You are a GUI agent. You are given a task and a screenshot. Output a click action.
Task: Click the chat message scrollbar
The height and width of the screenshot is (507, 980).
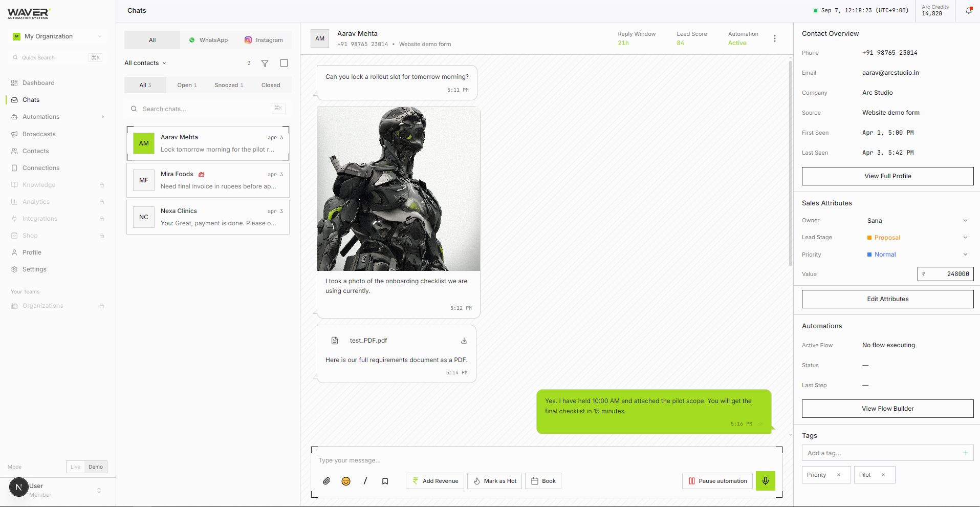pyautogui.click(x=790, y=164)
